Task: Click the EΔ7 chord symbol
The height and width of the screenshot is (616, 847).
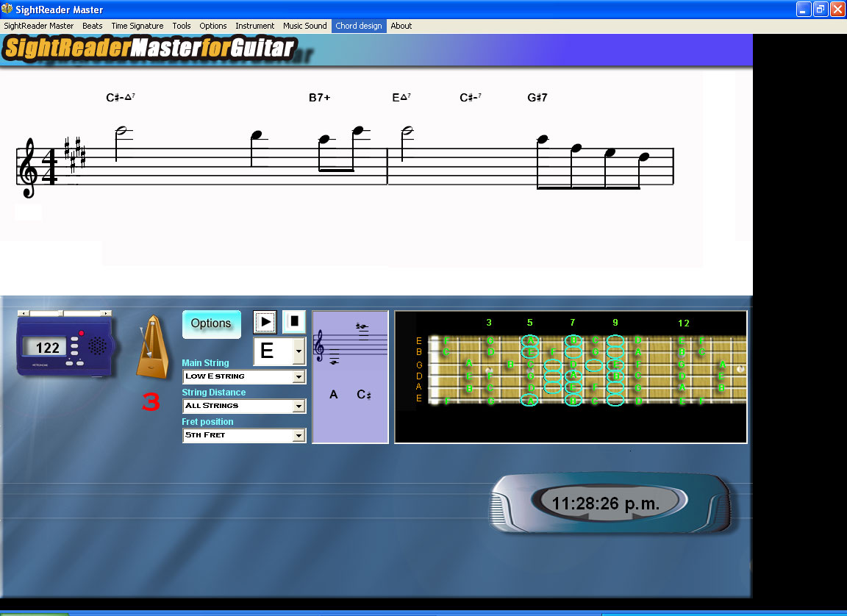Action: coord(401,97)
